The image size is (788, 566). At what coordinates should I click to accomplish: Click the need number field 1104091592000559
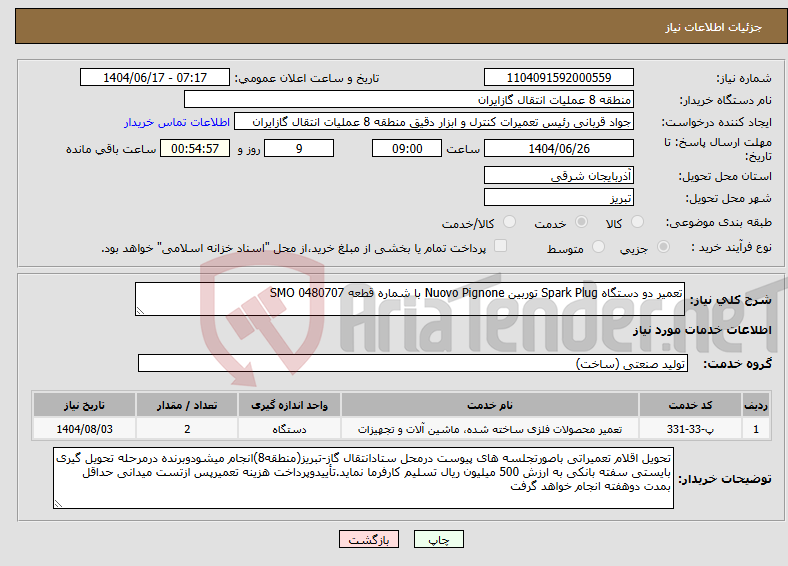pyautogui.click(x=558, y=77)
